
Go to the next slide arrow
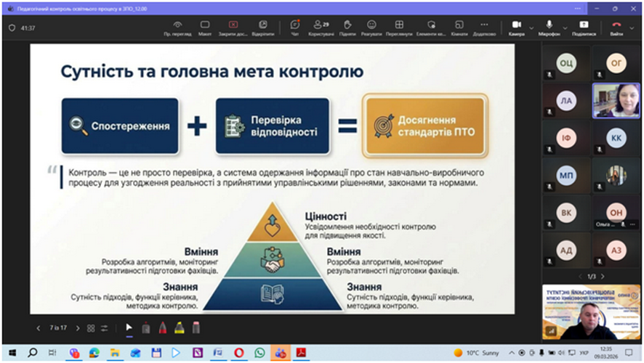click(78, 328)
